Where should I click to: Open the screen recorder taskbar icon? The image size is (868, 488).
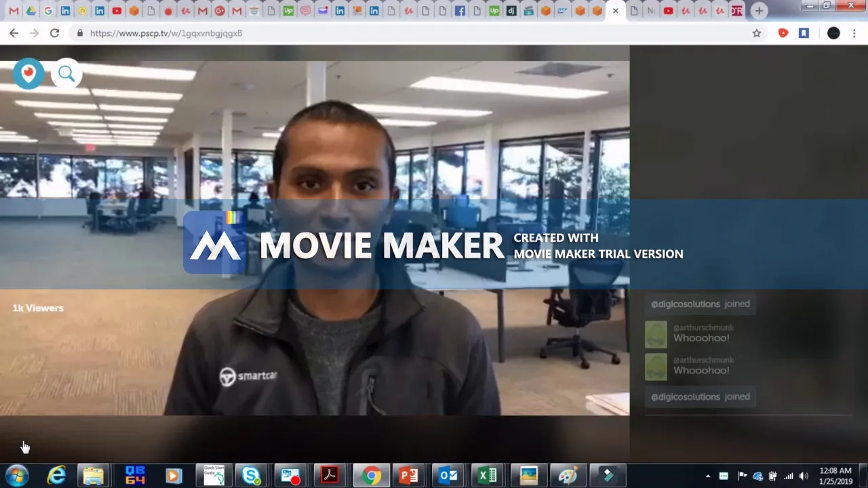pos(291,476)
